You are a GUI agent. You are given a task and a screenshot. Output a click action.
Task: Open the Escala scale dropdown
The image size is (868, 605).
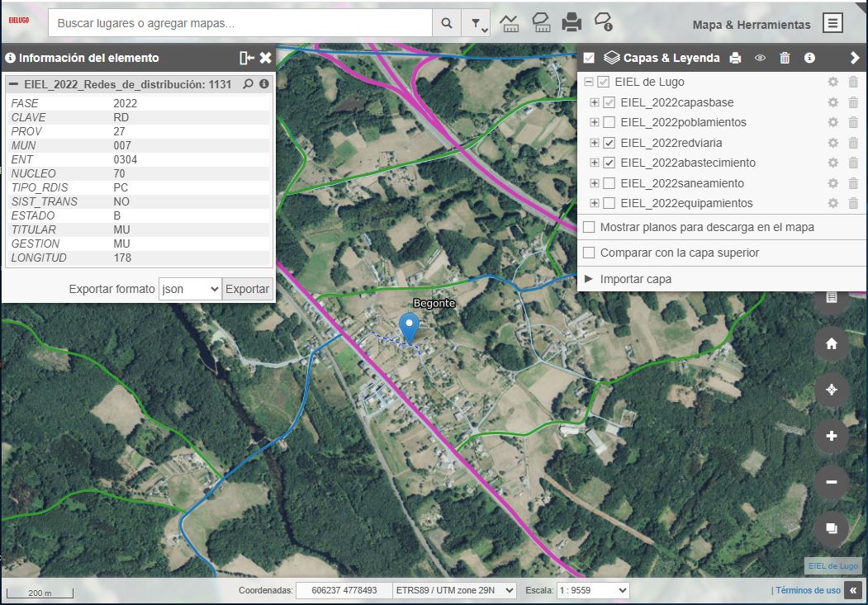(x=593, y=590)
